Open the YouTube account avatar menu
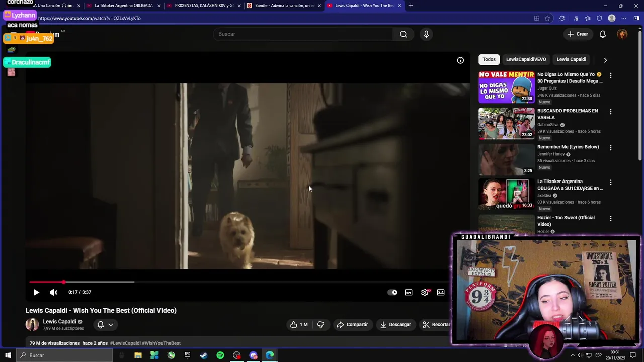 [x=622, y=34]
